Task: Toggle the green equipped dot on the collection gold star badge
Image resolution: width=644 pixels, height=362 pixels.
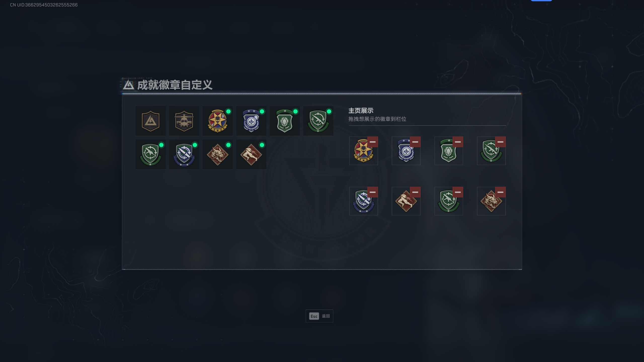Action: pyautogui.click(x=228, y=112)
